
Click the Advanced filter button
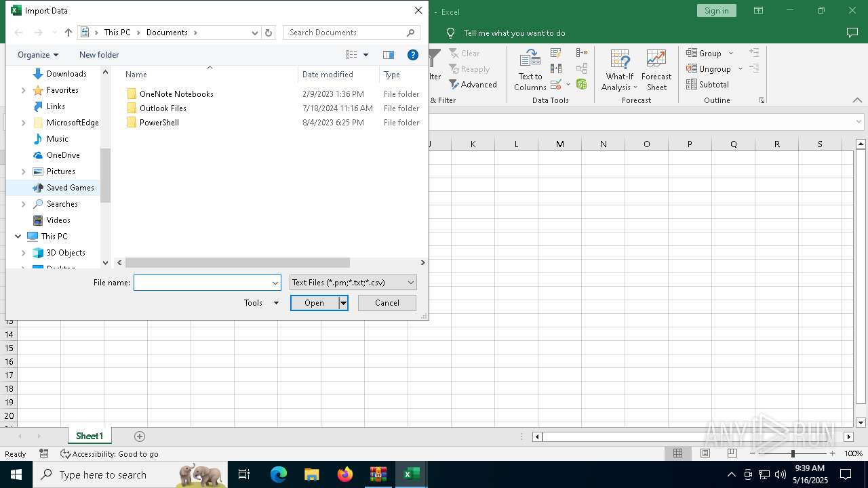tap(473, 85)
